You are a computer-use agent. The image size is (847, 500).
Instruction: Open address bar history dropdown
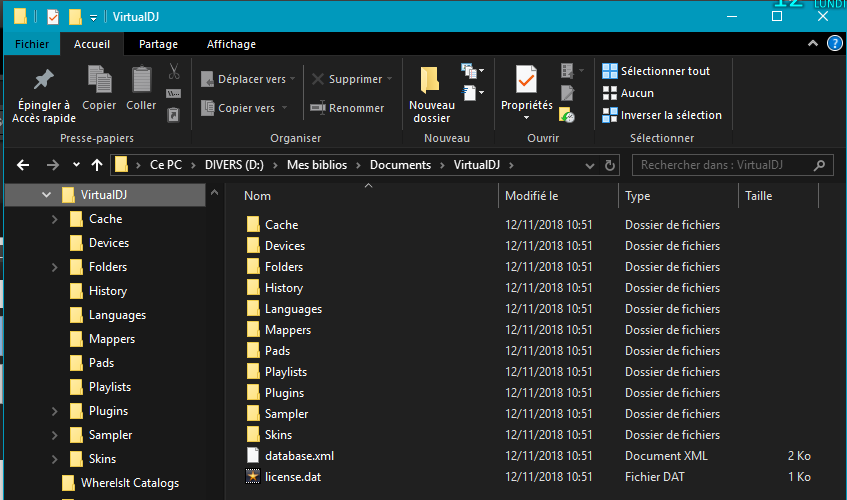coord(590,166)
